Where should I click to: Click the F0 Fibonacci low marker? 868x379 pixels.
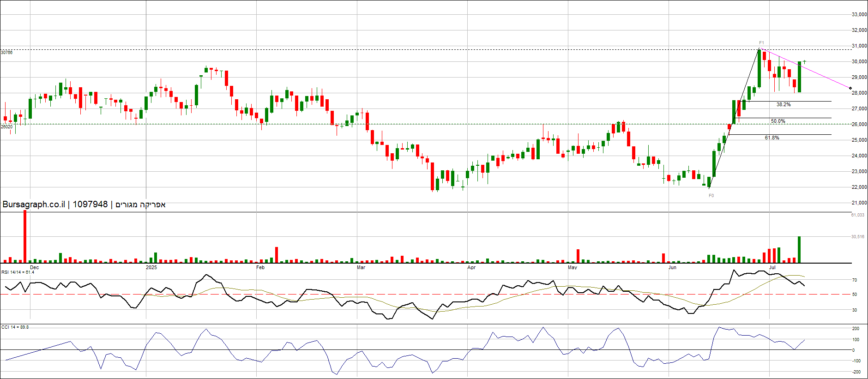click(x=711, y=196)
